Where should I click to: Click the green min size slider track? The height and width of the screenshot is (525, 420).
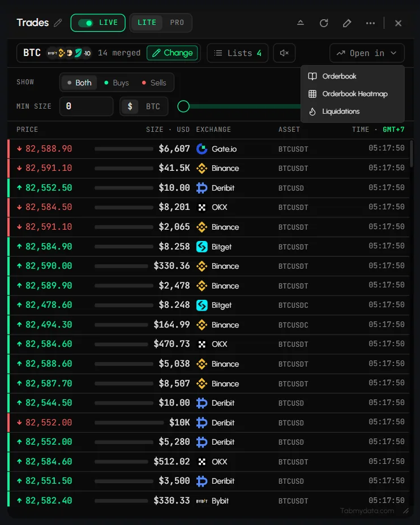(x=245, y=106)
